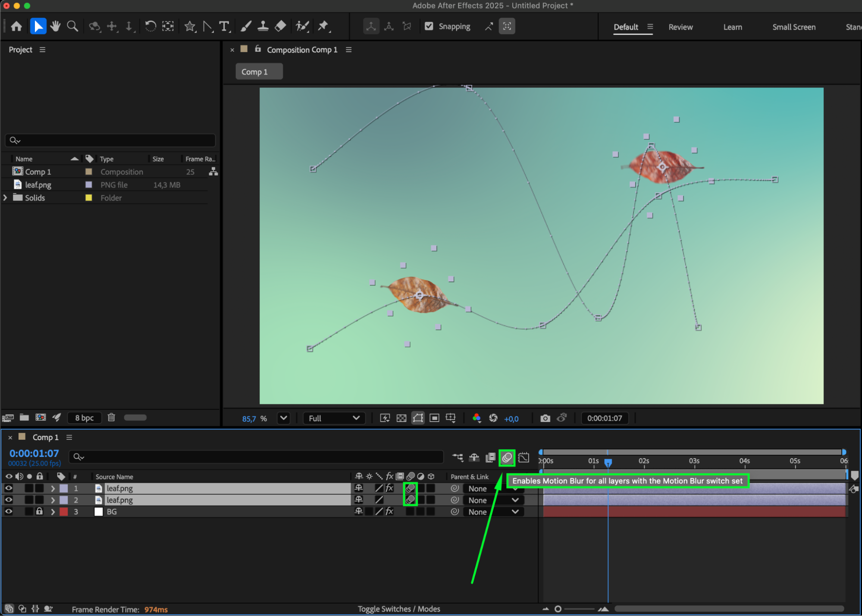Viewport: 862px width, 616px height.
Task: Select the Zoom tool in toolbar
Action: pyautogui.click(x=72, y=26)
